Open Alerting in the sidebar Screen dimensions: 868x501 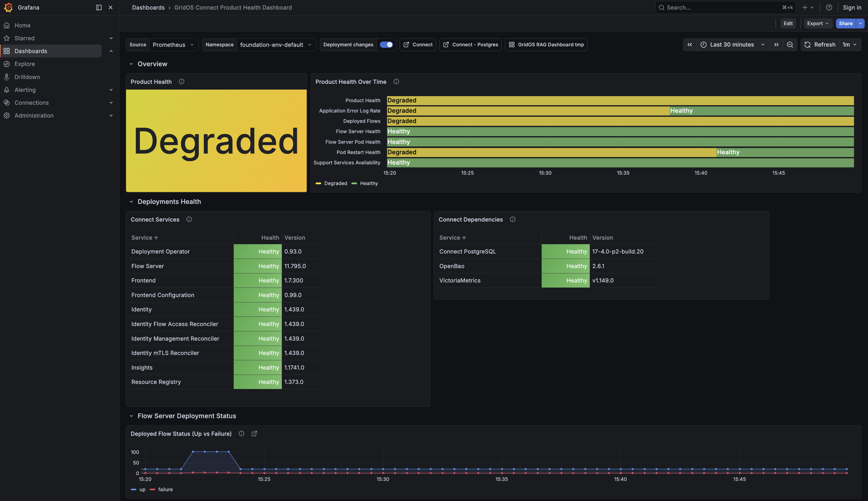25,89
